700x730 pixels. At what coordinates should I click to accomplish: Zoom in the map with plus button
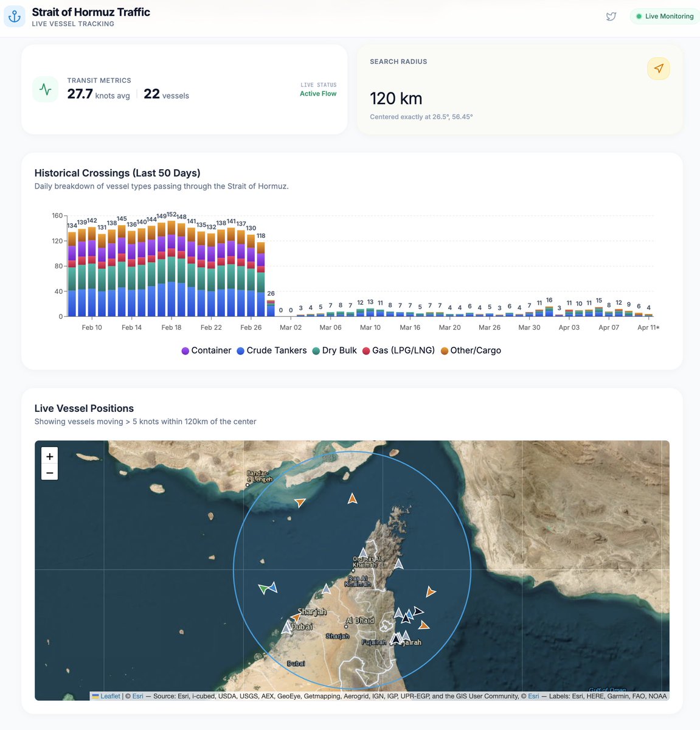[x=50, y=456]
